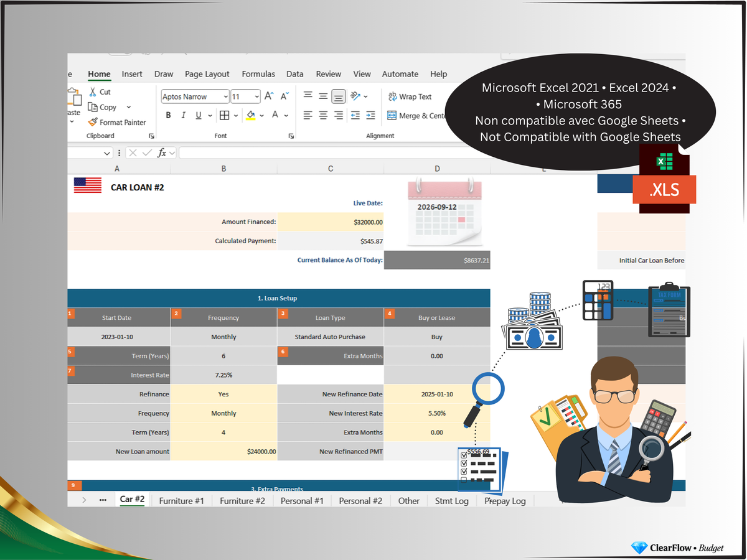The width and height of the screenshot is (747, 560).
Task: Middle-align the cell contents
Action: tap(323, 96)
